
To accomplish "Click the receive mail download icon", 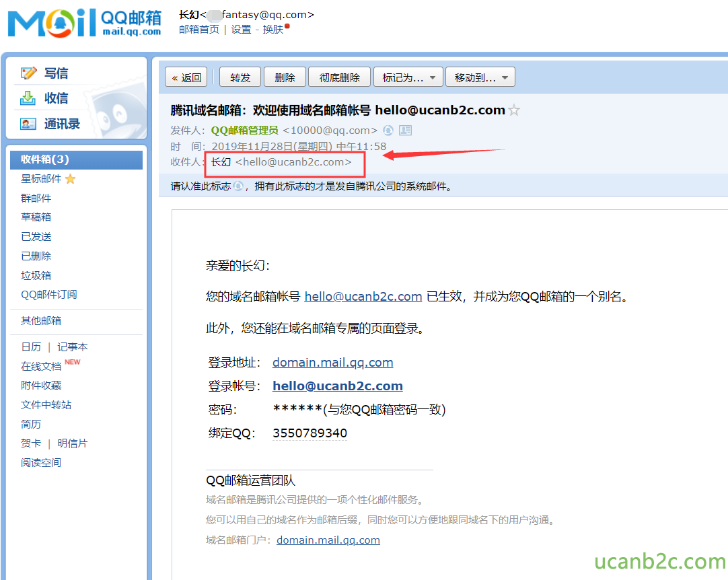I will tap(28, 98).
